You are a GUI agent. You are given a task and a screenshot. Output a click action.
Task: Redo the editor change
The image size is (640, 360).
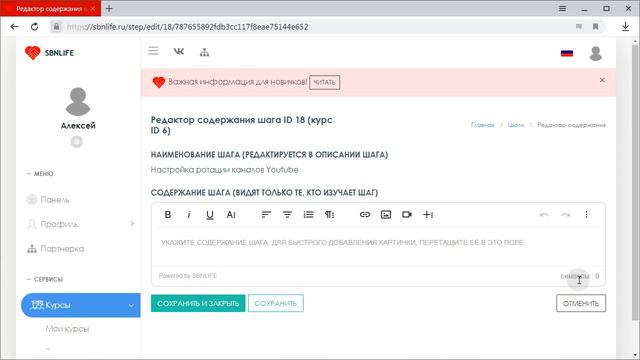(x=565, y=215)
